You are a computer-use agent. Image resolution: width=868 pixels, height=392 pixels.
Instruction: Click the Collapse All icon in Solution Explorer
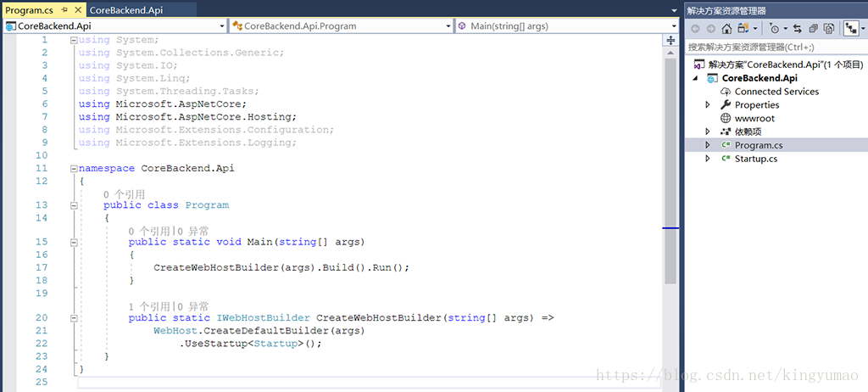coord(813,29)
